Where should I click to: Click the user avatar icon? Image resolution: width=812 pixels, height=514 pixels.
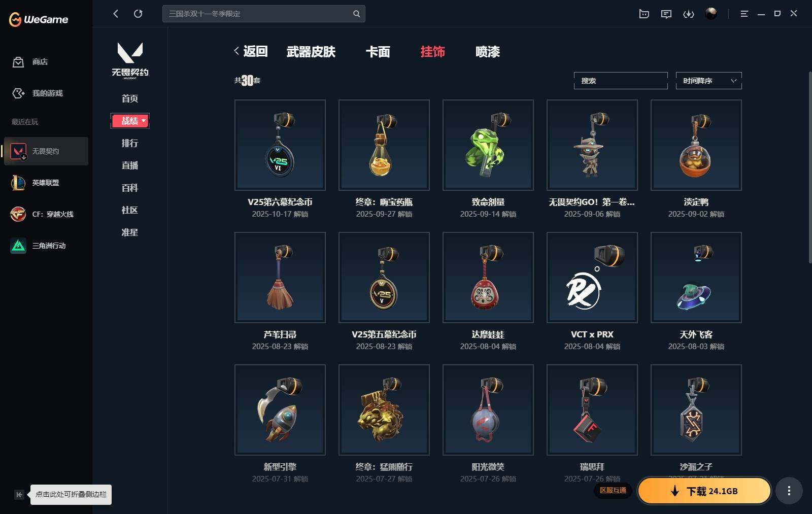click(711, 14)
